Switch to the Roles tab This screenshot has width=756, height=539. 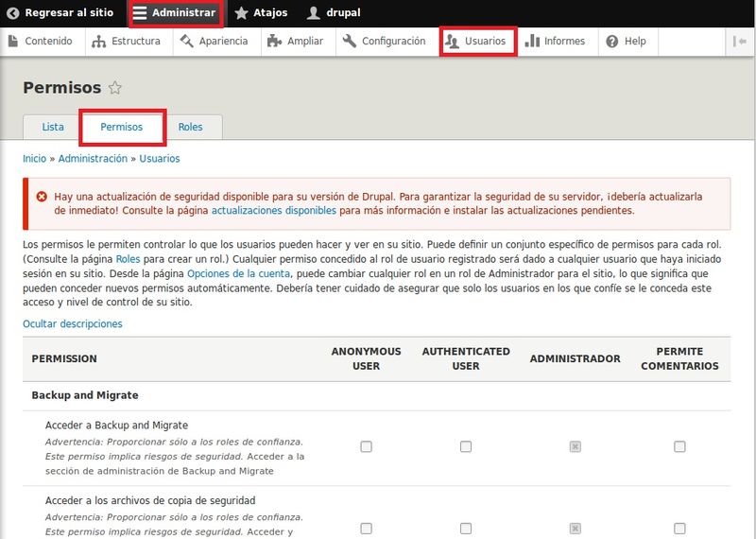click(x=191, y=127)
